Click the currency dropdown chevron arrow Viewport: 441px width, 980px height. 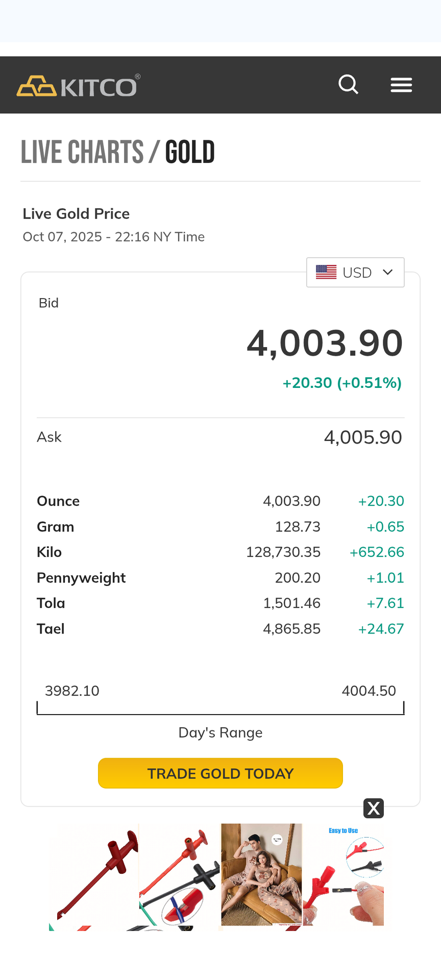click(x=388, y=272)
